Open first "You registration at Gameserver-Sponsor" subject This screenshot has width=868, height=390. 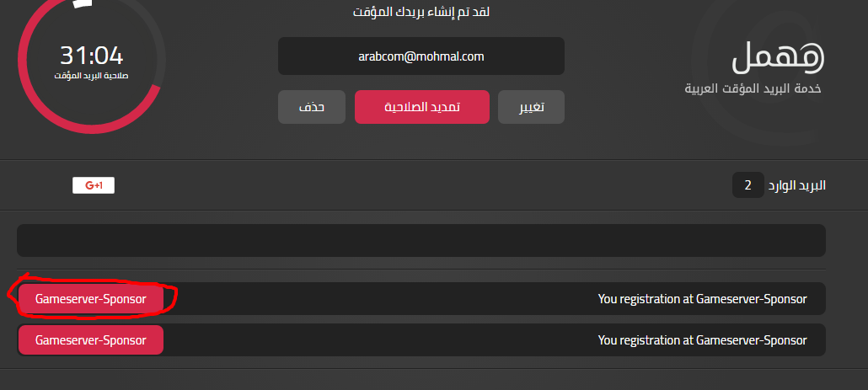click(702, 298)
